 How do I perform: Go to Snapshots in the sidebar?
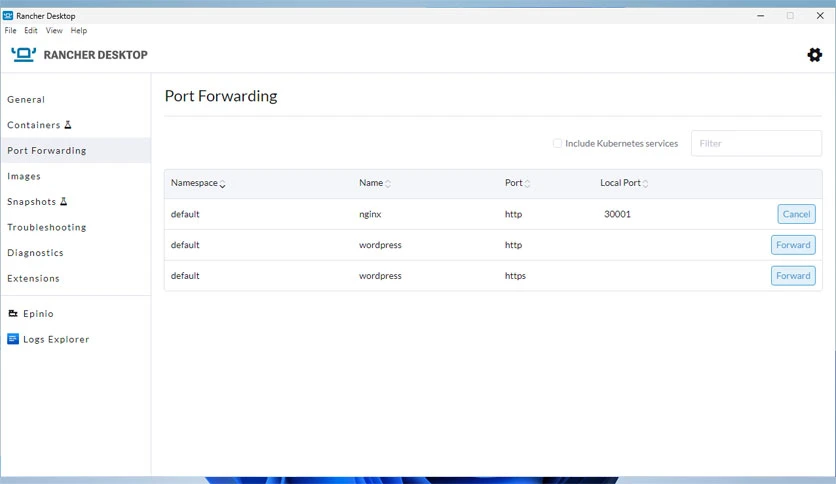76,201
